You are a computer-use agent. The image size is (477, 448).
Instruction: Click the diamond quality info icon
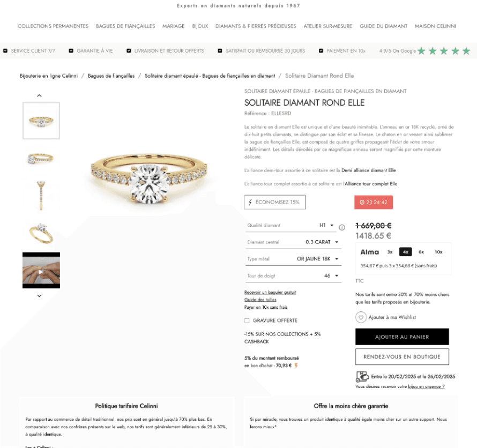[x=342, y=228]
